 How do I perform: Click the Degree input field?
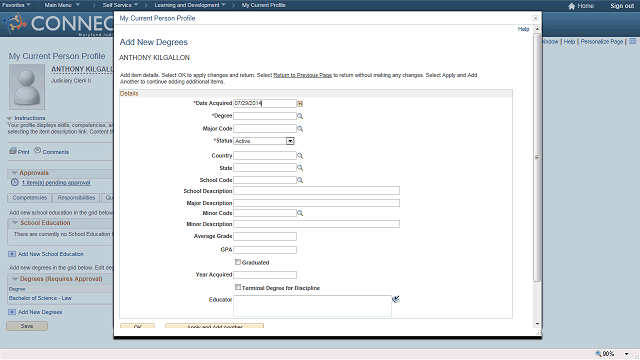(x=264, y=116)
